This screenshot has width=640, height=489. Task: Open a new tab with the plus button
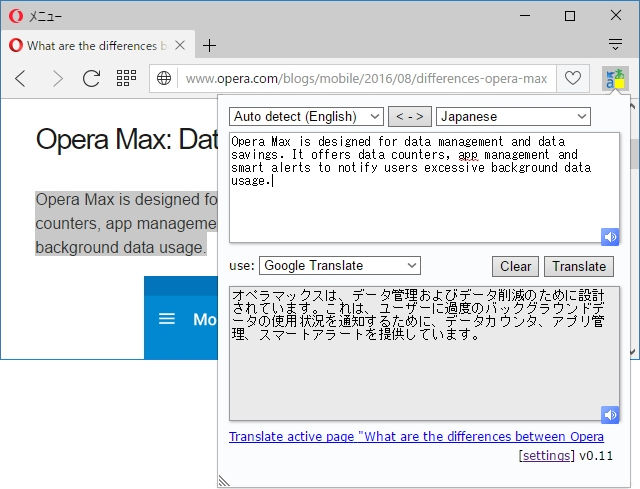tap(209, 45)
